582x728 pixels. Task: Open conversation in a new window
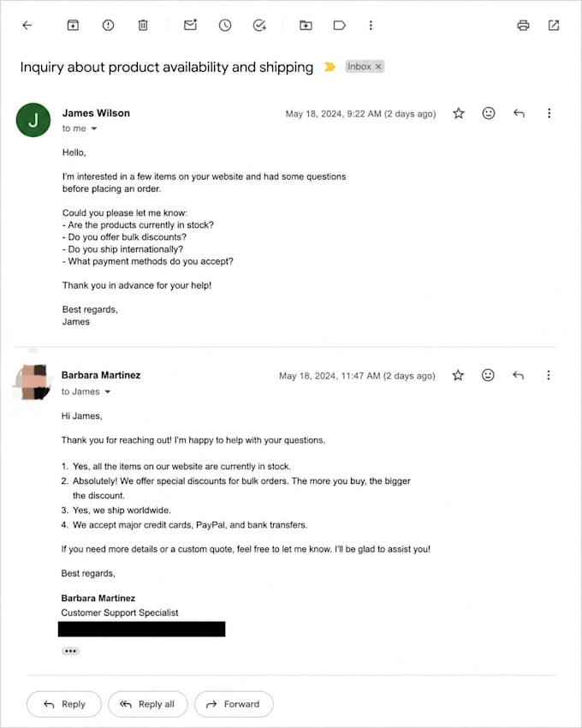pyautogui.click(x=554, y=25)
